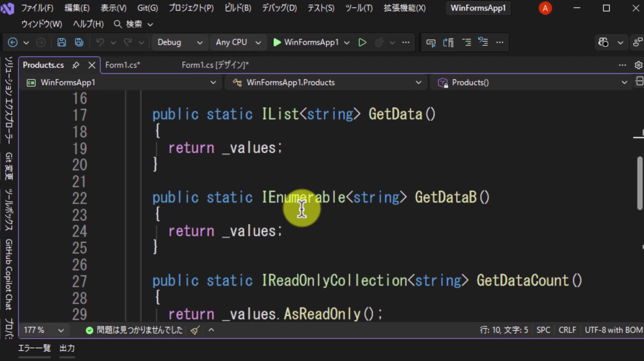Image resolution: width=644 pixels, height=361 pixels.
Task: Click the 検索 search box in the menu bar
Action: point(133,24)
